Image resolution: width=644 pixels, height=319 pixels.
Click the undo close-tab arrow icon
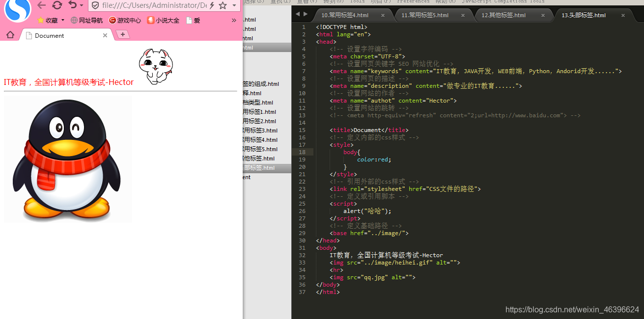(73, 5)
